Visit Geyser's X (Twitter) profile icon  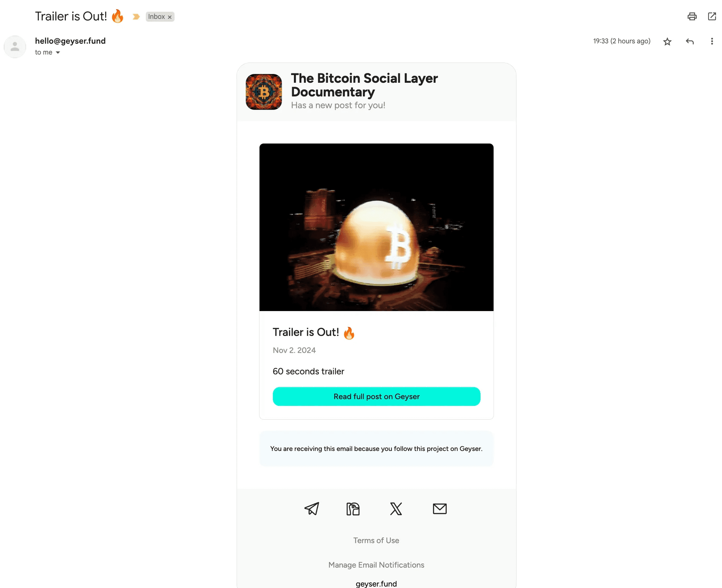point(396,508)
